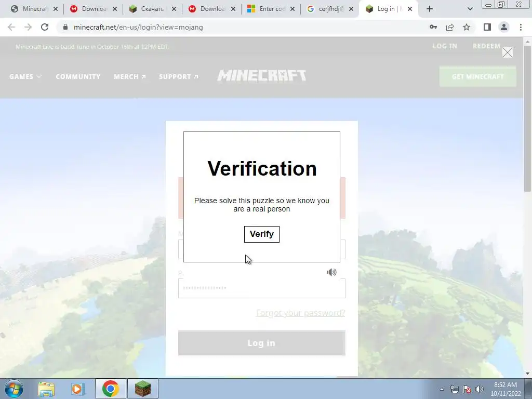Screen dimensions: 532x399
Task: Open Chrome's three-dot menu
Action: [x=521, y=27]
